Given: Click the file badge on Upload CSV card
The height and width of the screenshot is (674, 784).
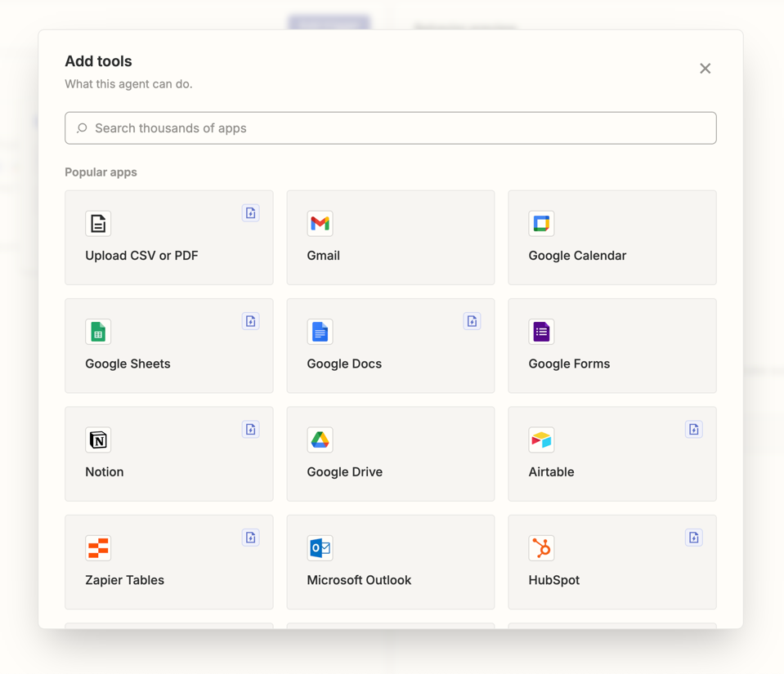Looking at the screenshot, I should pos(250,213).
